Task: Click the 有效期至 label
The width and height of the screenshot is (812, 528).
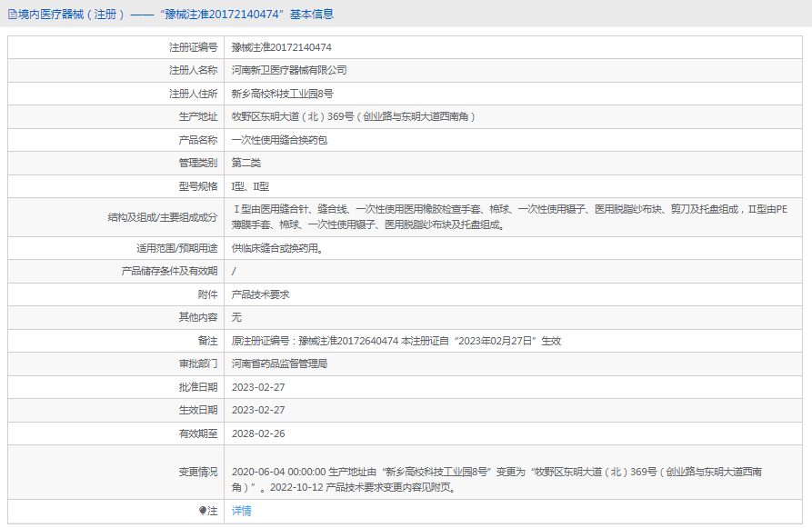Action: [x=198, y=433]
